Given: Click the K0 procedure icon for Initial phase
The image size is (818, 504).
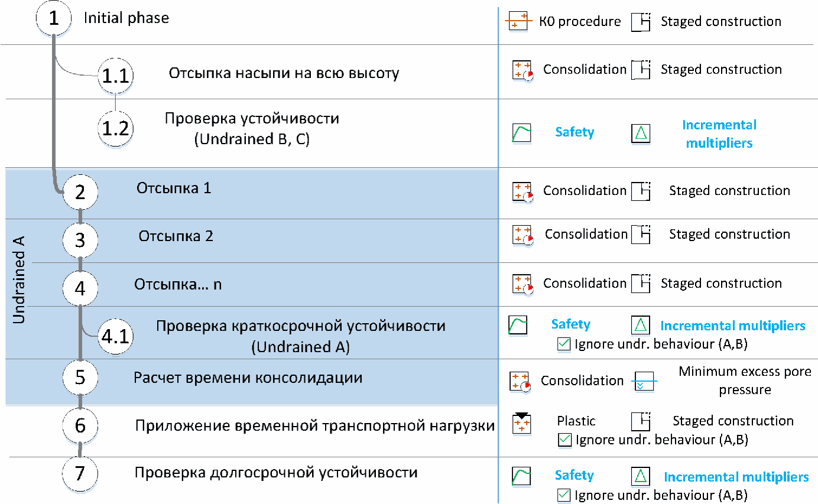Looking at the screenshot, I should pyautogui.click(x=520, y=21).
